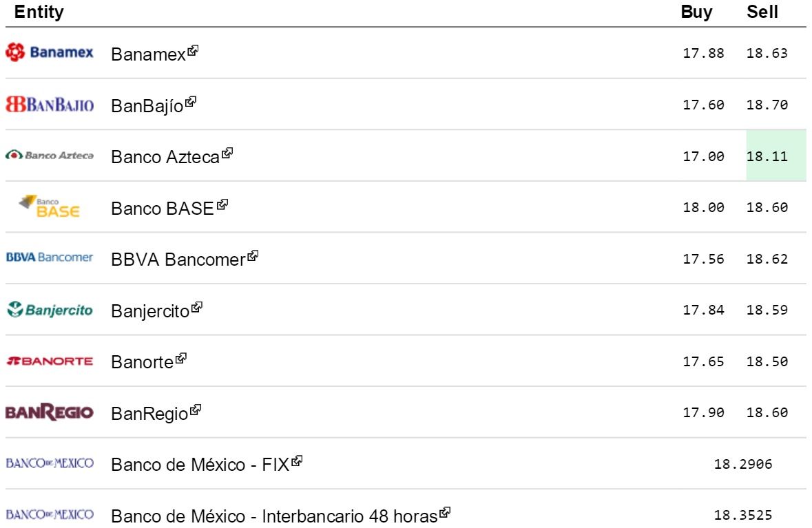Open the Interbancario 48 horas link
This screenshot has width=812, height=528.
(x=274, y=516)
